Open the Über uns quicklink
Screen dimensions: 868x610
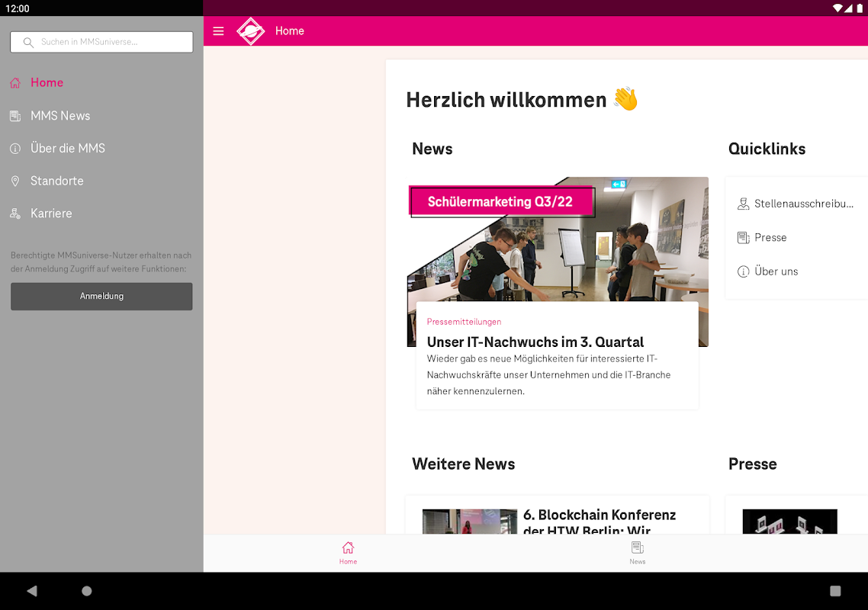point(776,271)
